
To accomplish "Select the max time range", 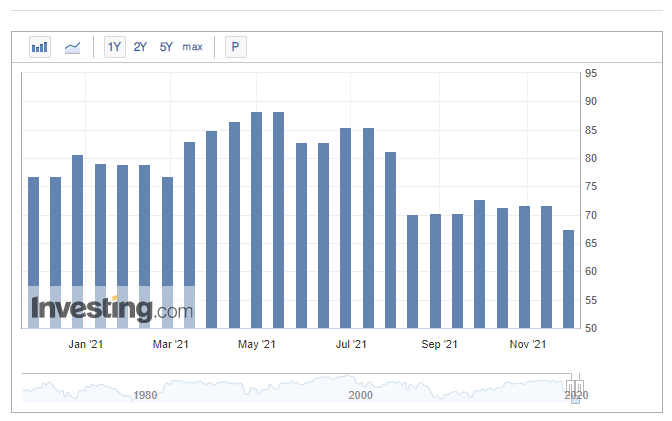I will coord(192,47).
